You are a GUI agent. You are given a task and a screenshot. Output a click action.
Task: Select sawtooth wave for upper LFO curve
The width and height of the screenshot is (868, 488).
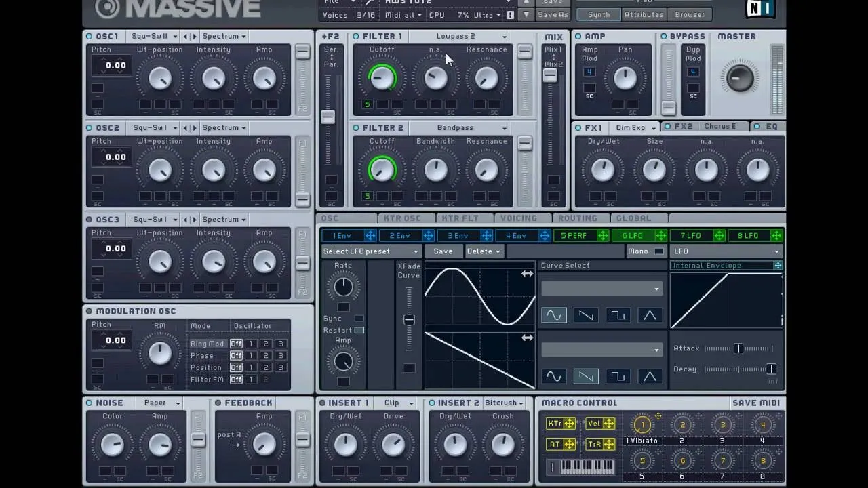[x=586, y=315]
